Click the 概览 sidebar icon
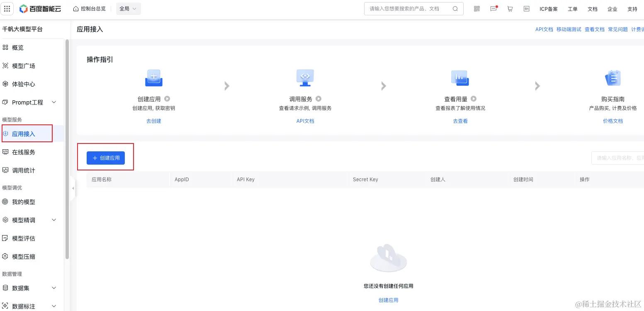 (x=5, y=48)
